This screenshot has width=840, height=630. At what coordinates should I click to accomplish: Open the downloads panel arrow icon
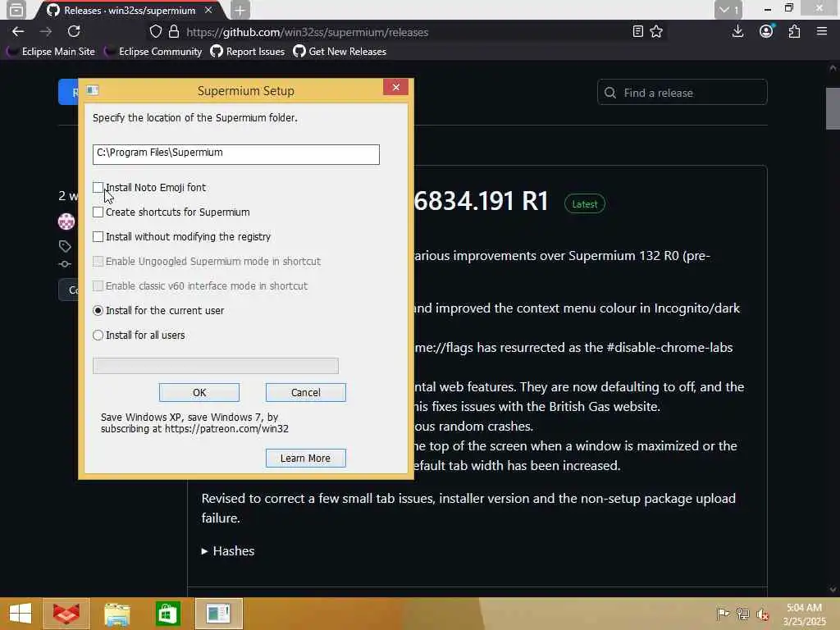(737, 32)
